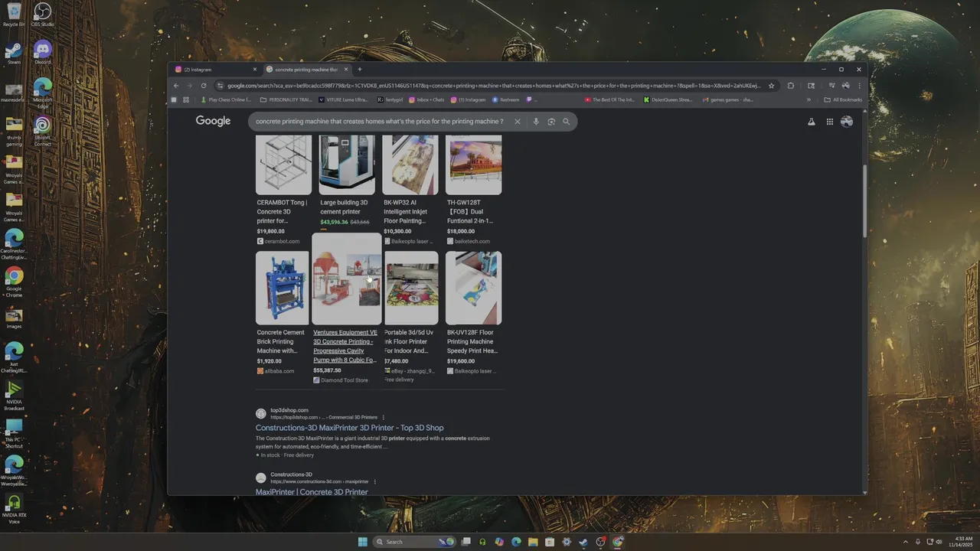Viewport: 980px width, 551px height.
Task: Submit search with the magnifier icon
Action: click(x=567, y=122)
